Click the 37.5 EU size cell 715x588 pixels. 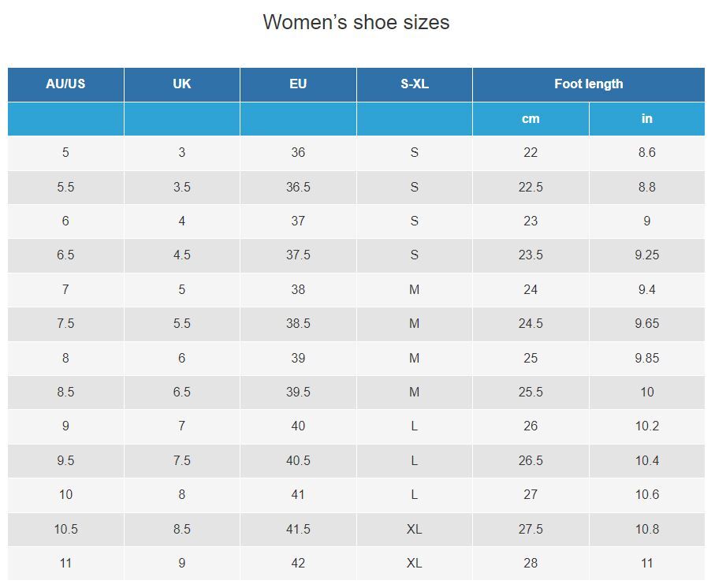(298, 255)
